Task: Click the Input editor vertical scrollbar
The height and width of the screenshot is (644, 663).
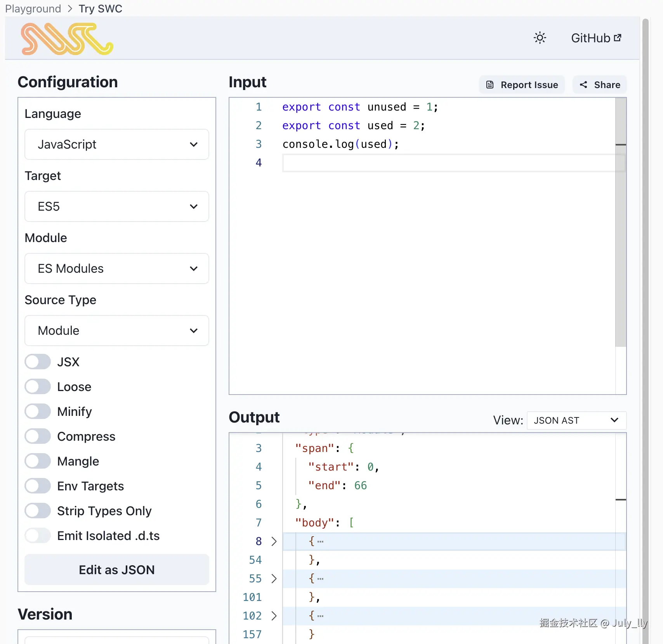Action: pyautogui.click(x=621, y=222)
